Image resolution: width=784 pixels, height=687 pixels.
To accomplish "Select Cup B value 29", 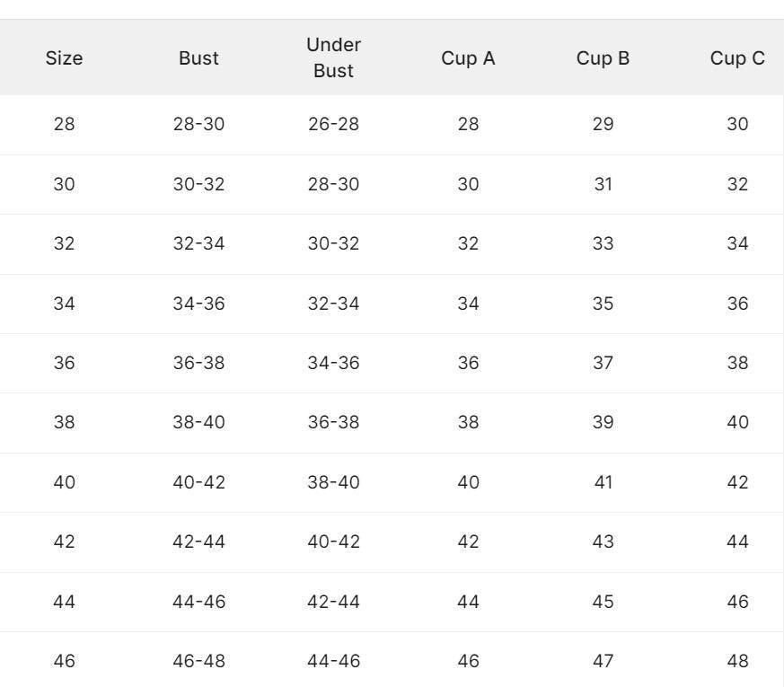I will (603, 124).
